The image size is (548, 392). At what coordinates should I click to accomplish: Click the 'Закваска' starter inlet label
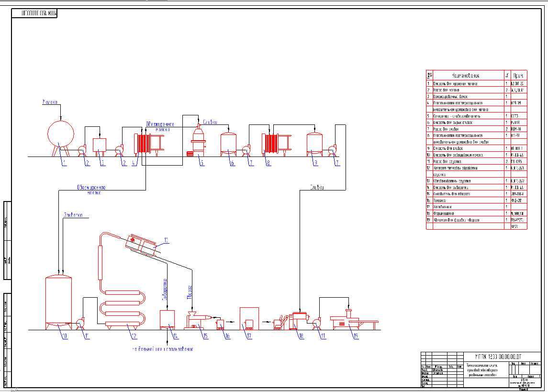pos(73,215)
